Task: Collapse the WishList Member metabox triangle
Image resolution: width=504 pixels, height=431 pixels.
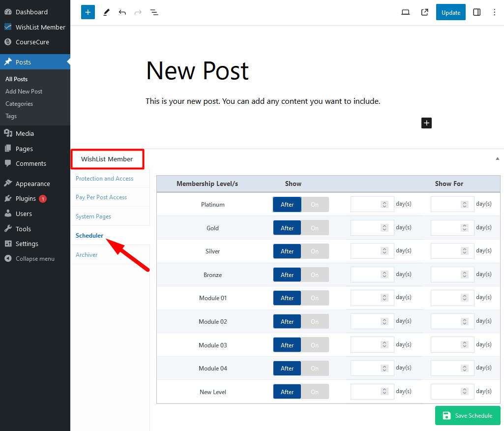Action: point(497,158)
